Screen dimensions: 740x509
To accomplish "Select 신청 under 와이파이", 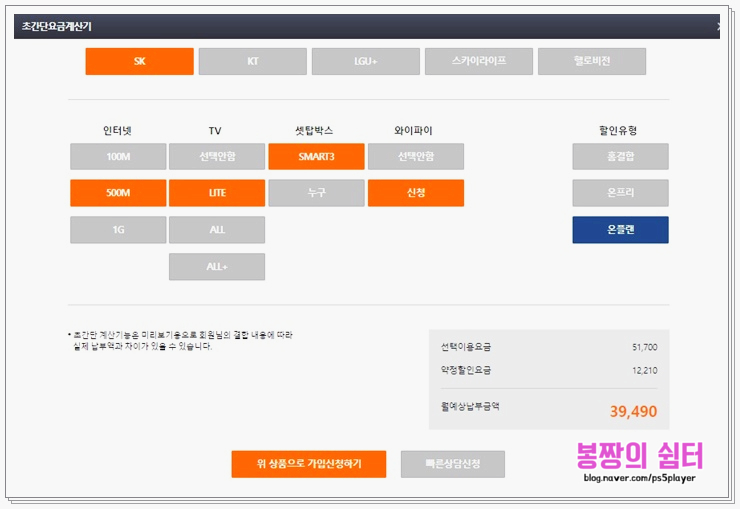I will pyautogui.click(x=416, y=193).
